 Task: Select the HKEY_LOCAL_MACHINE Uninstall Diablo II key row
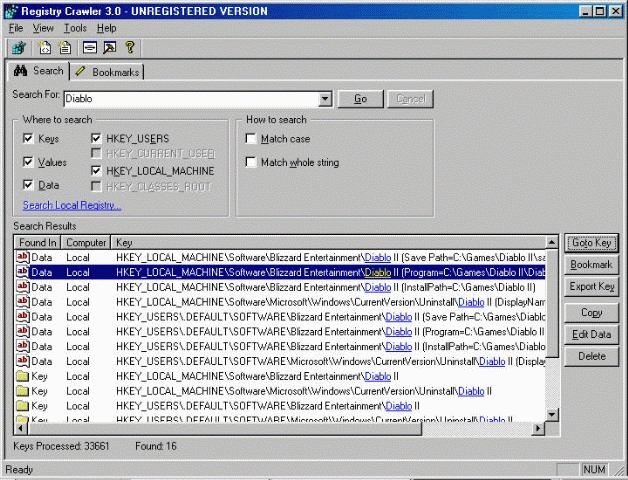point(280,391)
